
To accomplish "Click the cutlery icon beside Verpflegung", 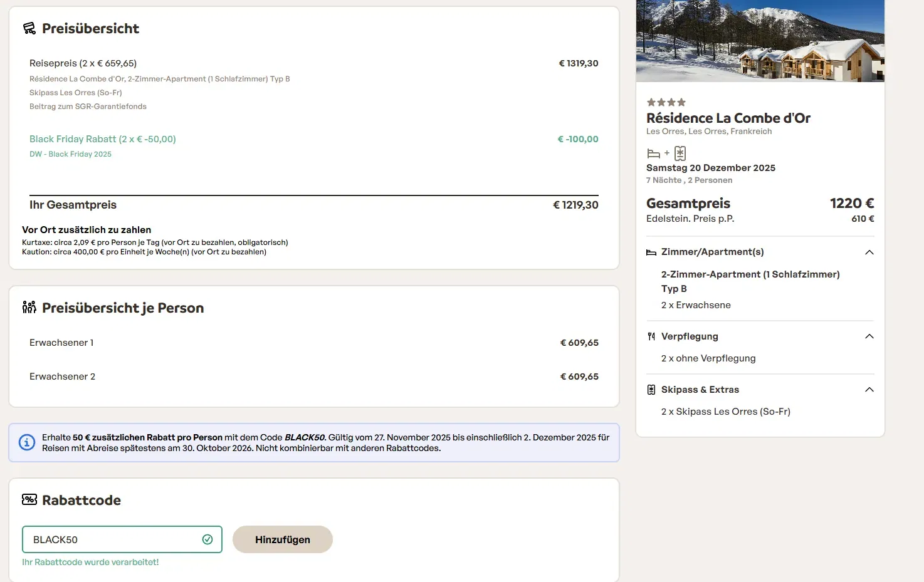I will click(x=651, y=336).
